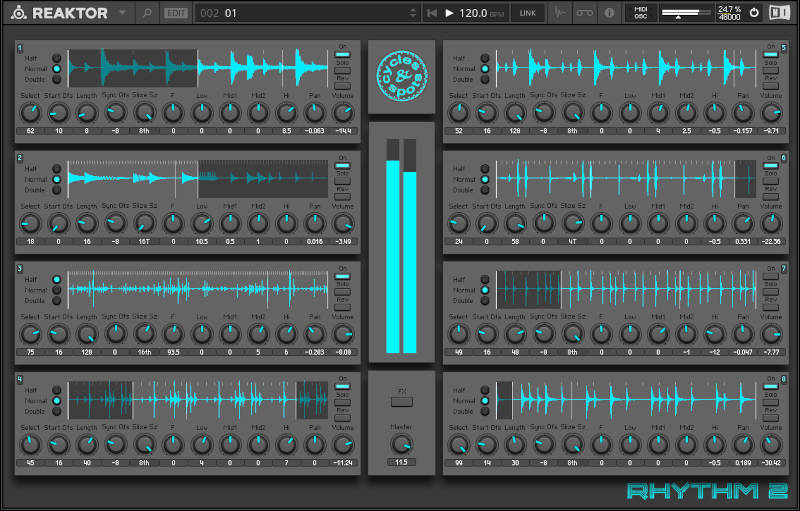Select Double speed on track 2
Viewport: 800px width, 511px height.
pyautogui.click(x=57, y=190)
